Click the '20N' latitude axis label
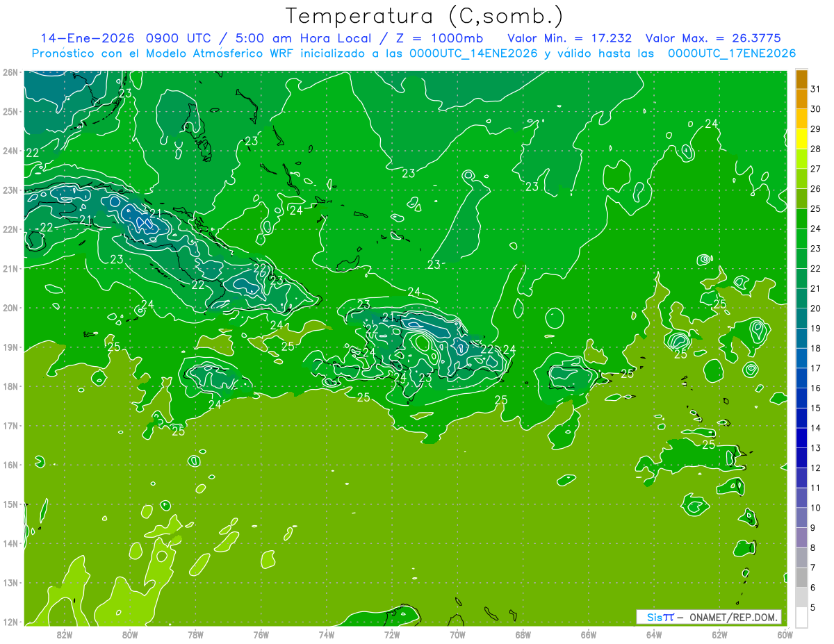Viewport: 834px width, 644px height. 10,308
